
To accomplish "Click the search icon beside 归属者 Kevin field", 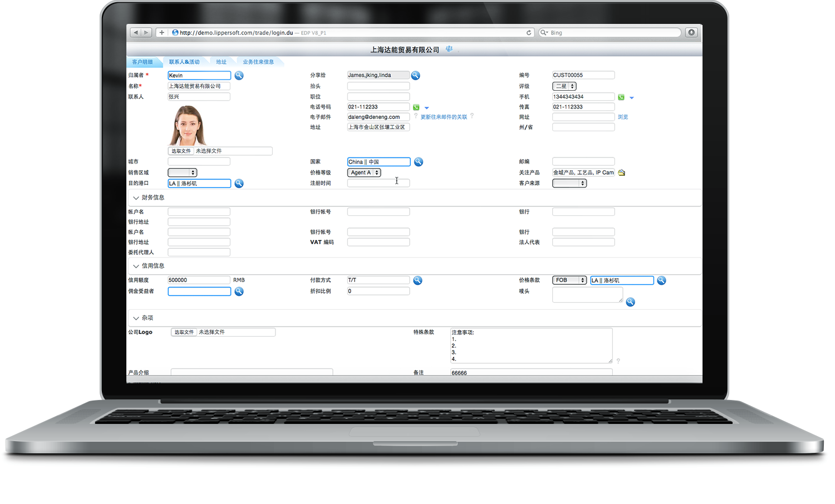I will click(x=239, y=75).
